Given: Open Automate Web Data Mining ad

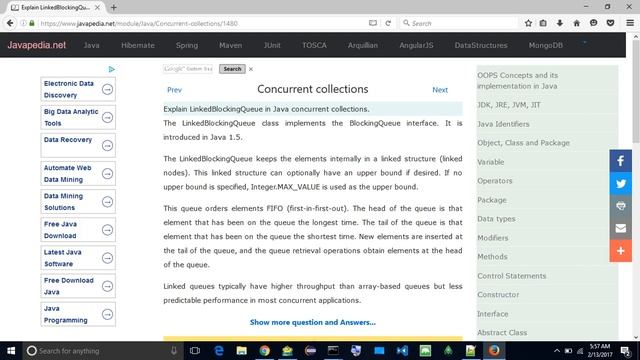Looking at the screenshot, I should tap(78, 173).
